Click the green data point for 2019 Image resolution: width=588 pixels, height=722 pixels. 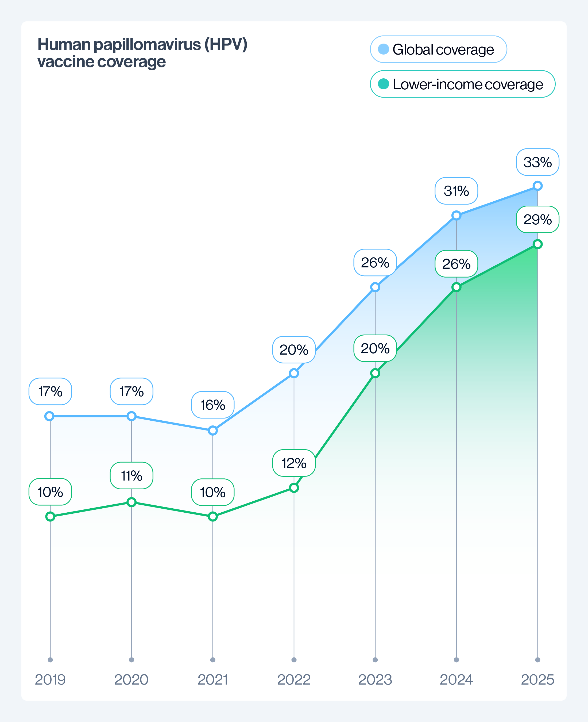point(50,516)
